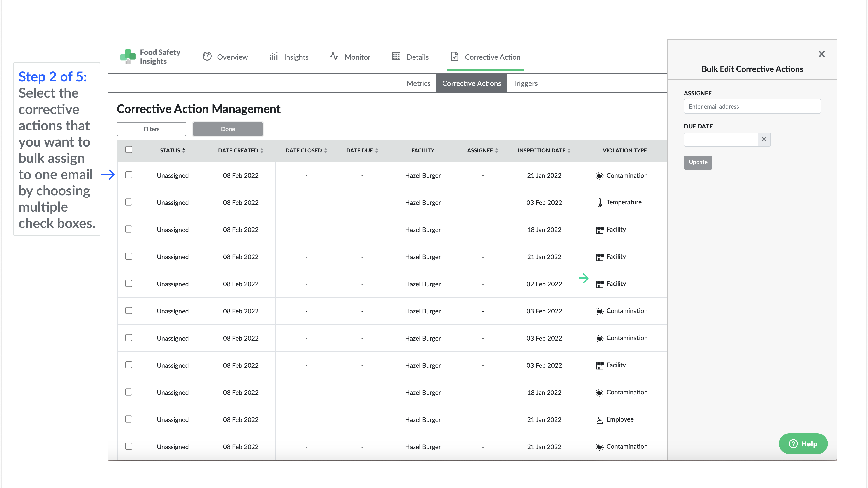The image size is (868, 488).
Task: Switch to the Metrics tab
Action: click(x=418, y=83)
